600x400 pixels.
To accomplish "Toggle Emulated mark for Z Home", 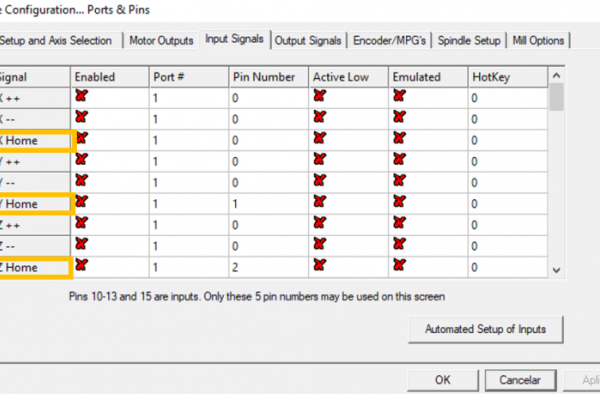I will pyautogui.click(x=399, y=266).
